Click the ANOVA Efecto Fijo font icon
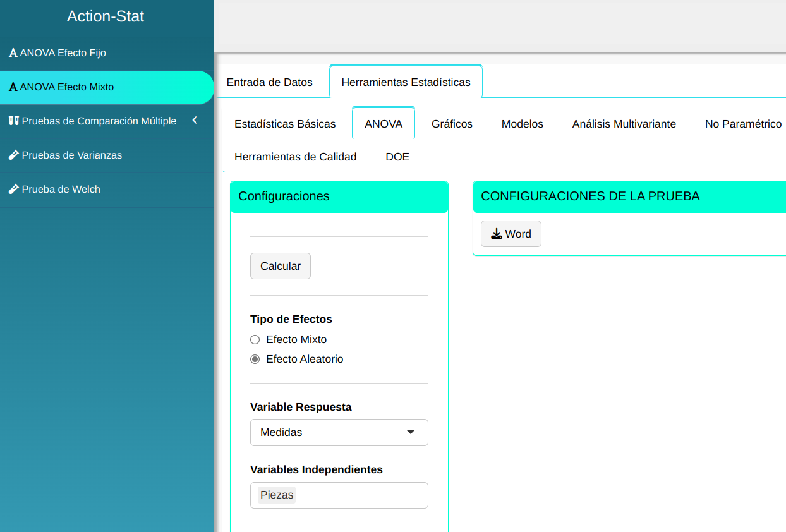The image size is (786, 532). tap(13, 53)
